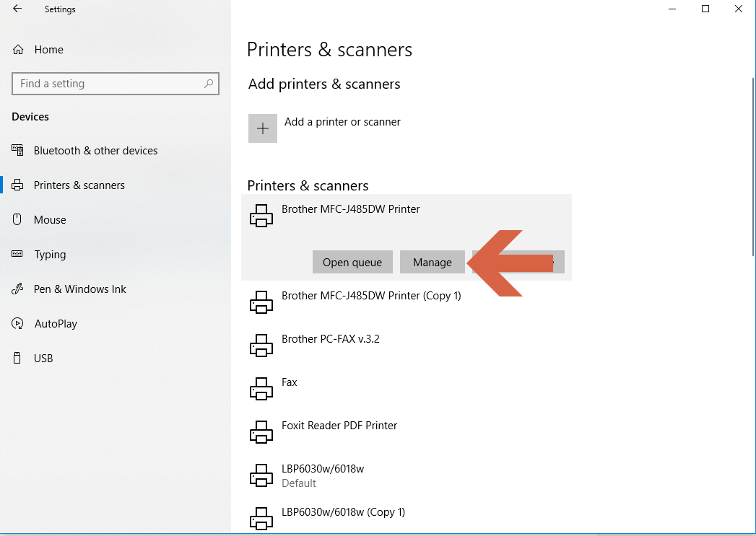
Task: Open USB settings page
Action: click(43, 359)
